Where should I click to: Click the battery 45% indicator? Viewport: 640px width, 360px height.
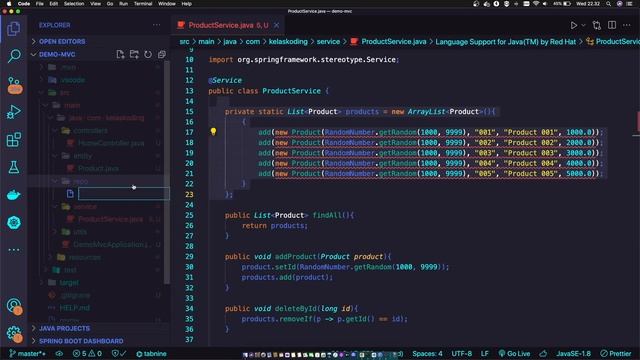(x=562, y=4)
